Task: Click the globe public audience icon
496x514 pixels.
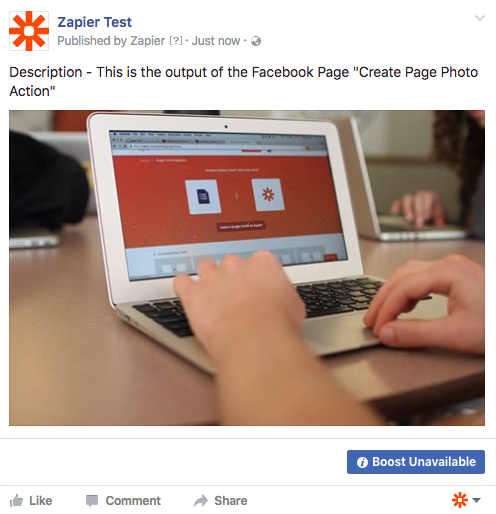Action: point(256,41)
